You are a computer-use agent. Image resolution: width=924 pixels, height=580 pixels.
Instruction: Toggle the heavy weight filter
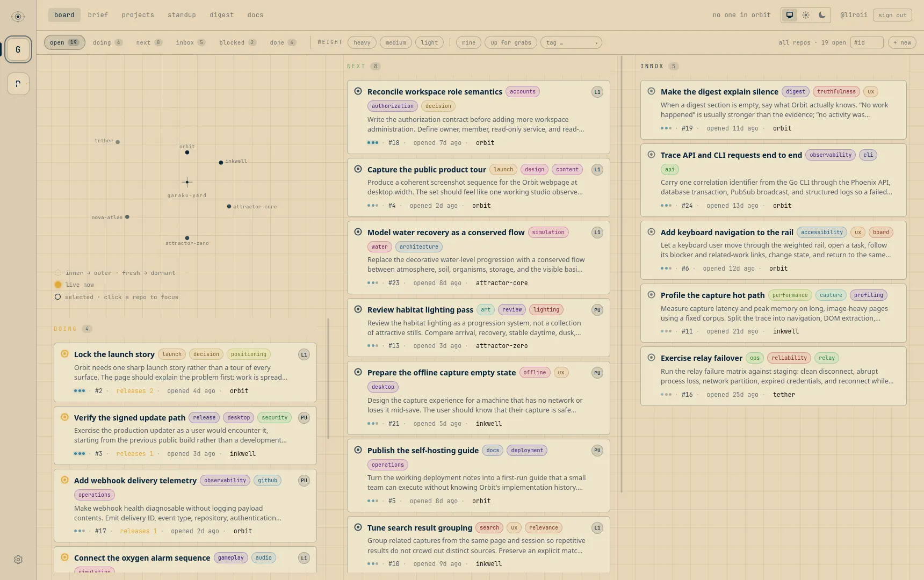coord(362,42)
